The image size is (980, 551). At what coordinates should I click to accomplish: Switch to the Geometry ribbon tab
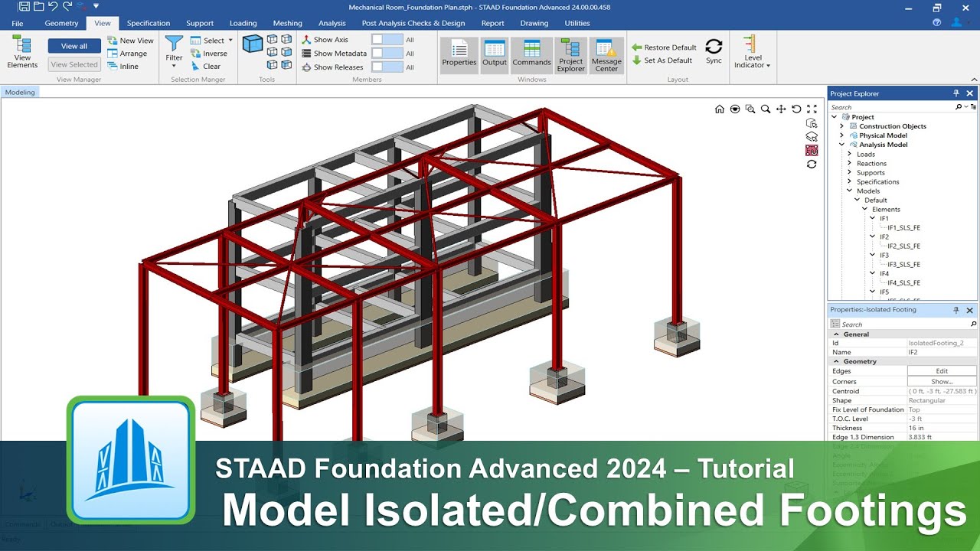pos(61,23)
